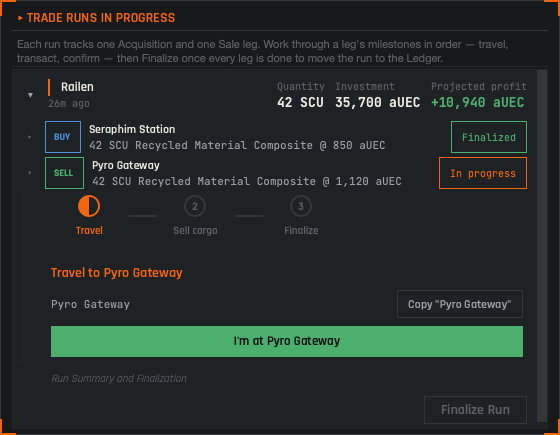Collapse the Pyro Gateway sell leg arrow

point(30,173)
